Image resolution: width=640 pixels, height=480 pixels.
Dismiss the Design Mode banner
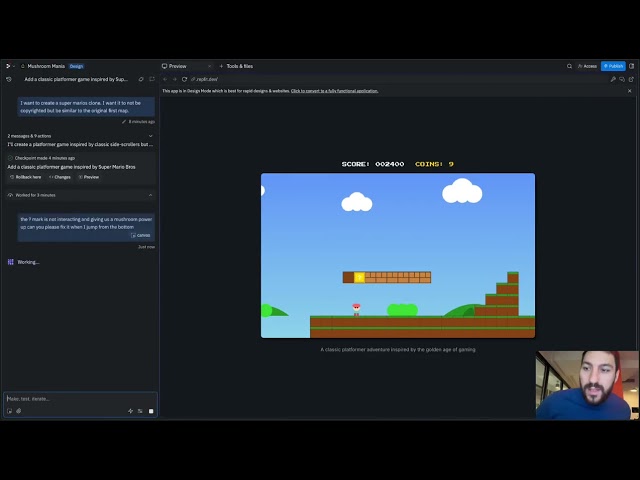[x=629, y=91]
